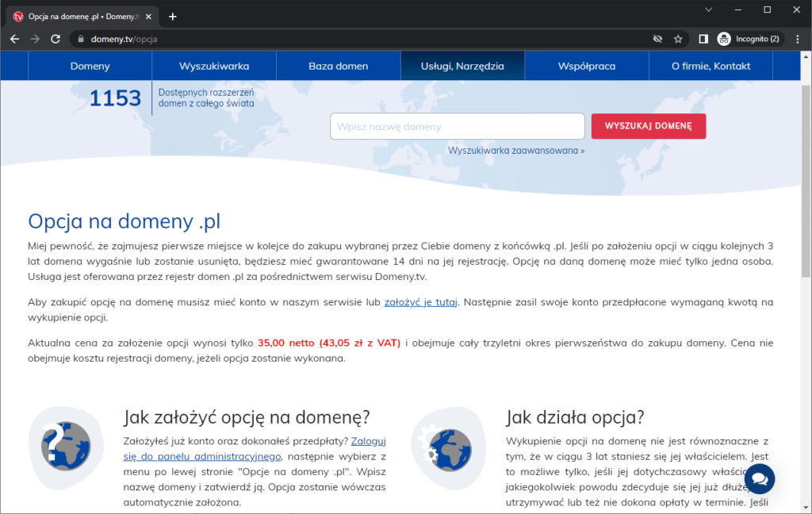
Task: Click the padlock site information icon
Action: tap(82, 37)
